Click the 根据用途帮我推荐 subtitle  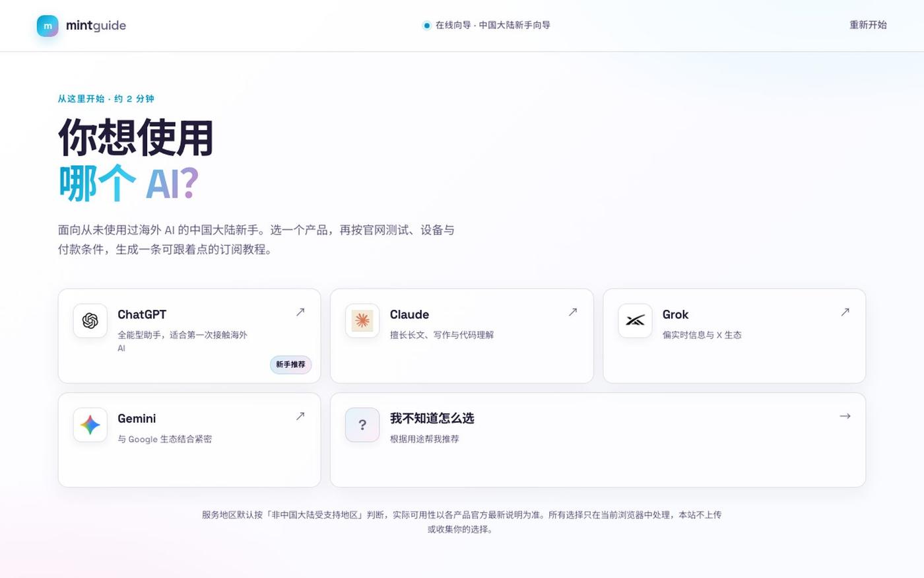[x=424, y=439]
